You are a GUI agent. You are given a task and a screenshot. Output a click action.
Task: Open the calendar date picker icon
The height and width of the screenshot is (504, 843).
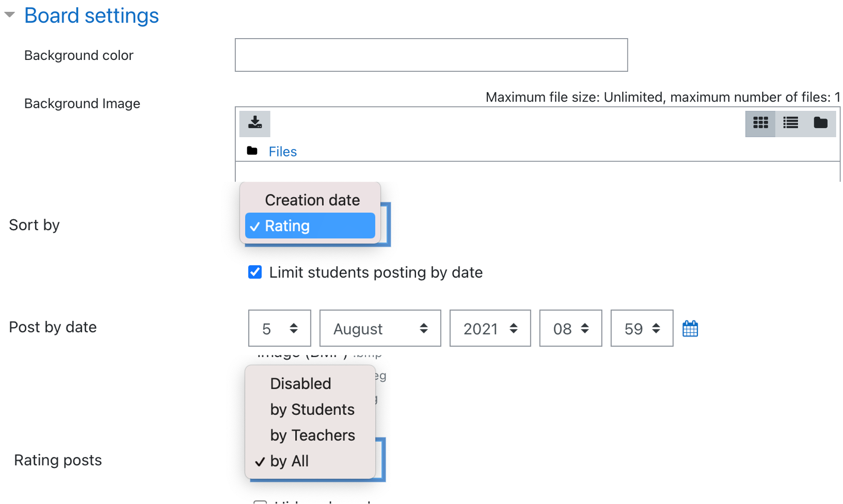(690, 329)
